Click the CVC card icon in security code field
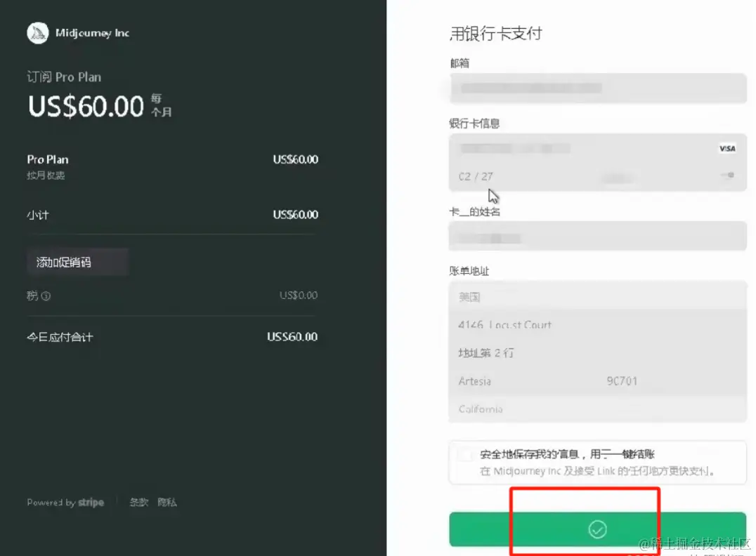The image size is (756, 556). [729, 176]
